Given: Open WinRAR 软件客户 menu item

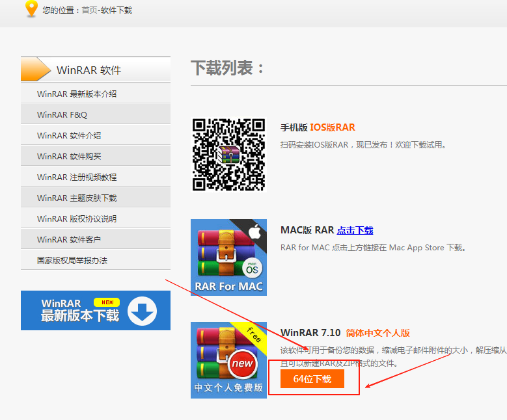Looking at the screenshot, I should [96, 239].
